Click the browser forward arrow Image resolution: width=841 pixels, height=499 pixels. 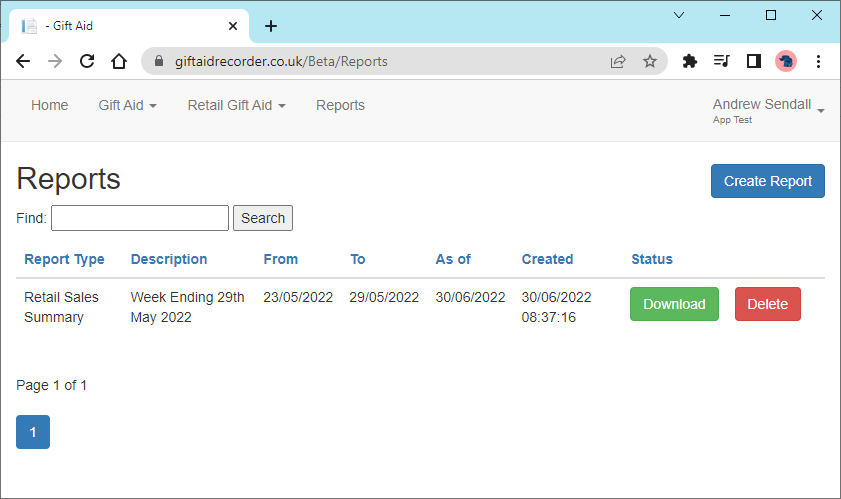click(55, 61)
